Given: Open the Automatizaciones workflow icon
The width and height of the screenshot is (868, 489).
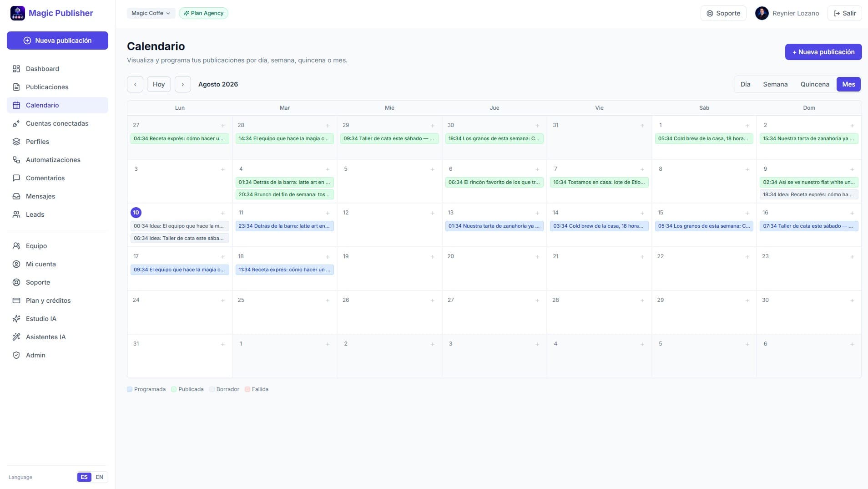Looking at the screenshot, I should click(x=16, y=160).
